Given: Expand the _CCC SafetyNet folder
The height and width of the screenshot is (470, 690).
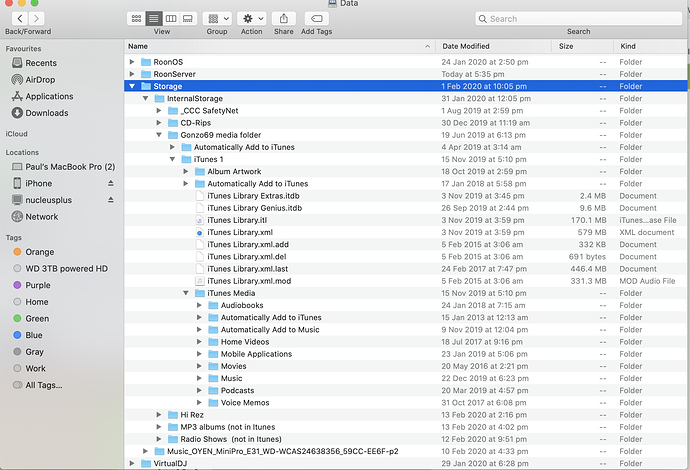Looking at the screenshot, I should coord(159,110).
